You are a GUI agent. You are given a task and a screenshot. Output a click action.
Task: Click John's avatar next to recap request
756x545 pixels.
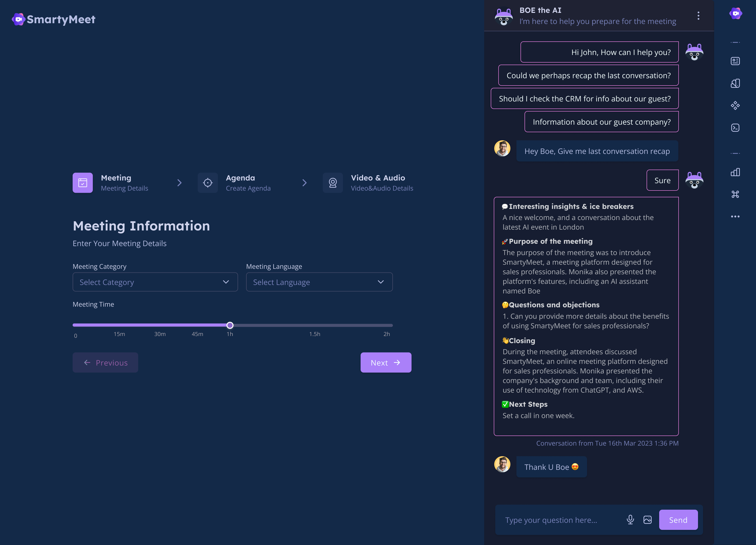[502, 148]
